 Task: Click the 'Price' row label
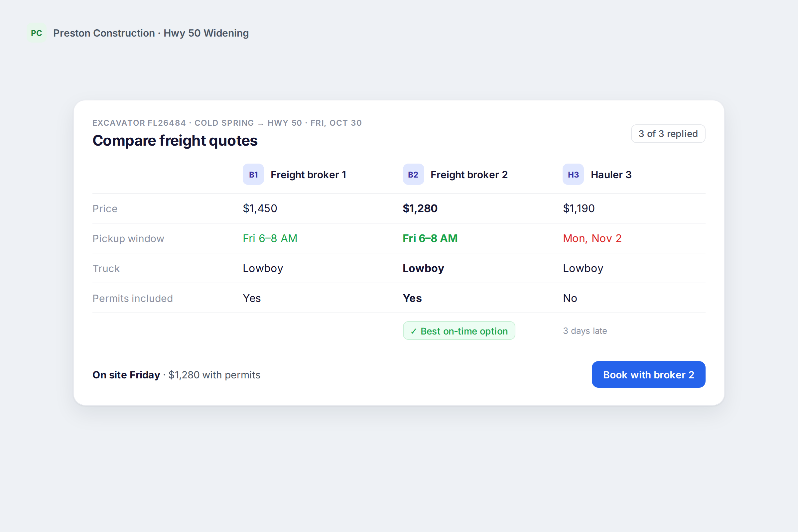point(105,209)
